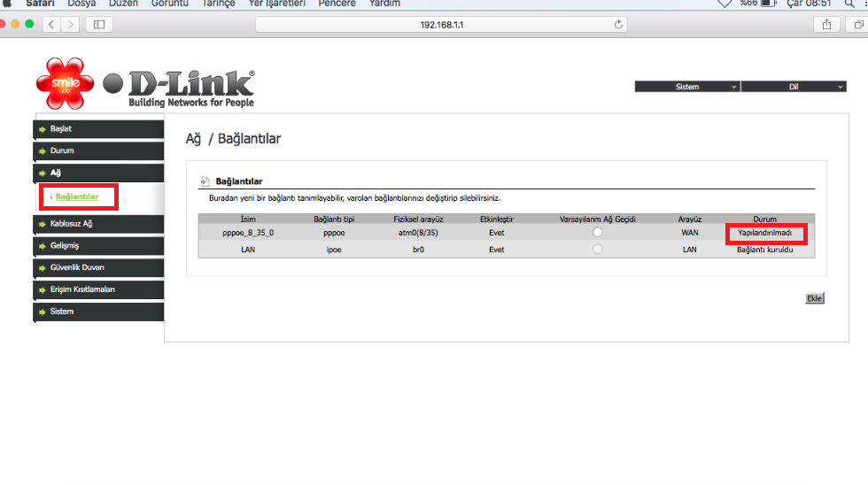
Task: Click the atm0(8/35) physical interface cell
Action: tap(418, 233)
